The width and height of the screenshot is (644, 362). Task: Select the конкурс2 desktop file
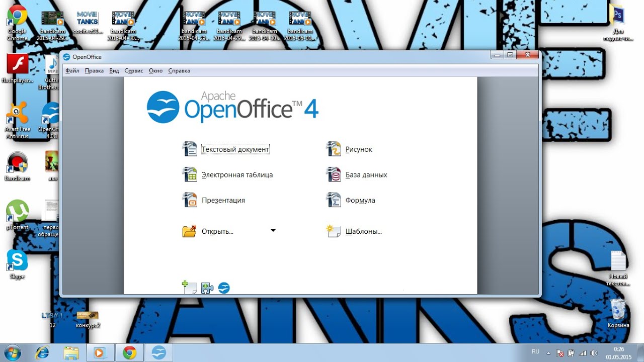[88, 319]
